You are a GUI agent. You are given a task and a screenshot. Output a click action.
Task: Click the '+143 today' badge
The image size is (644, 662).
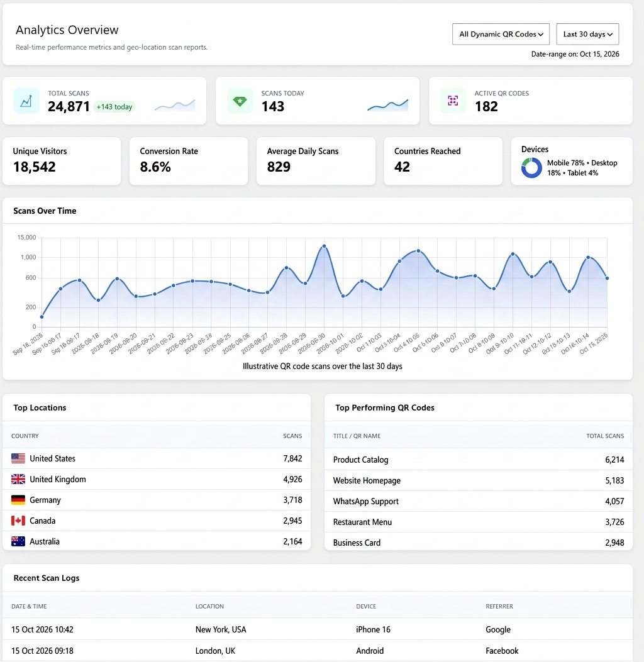point(114,107)
